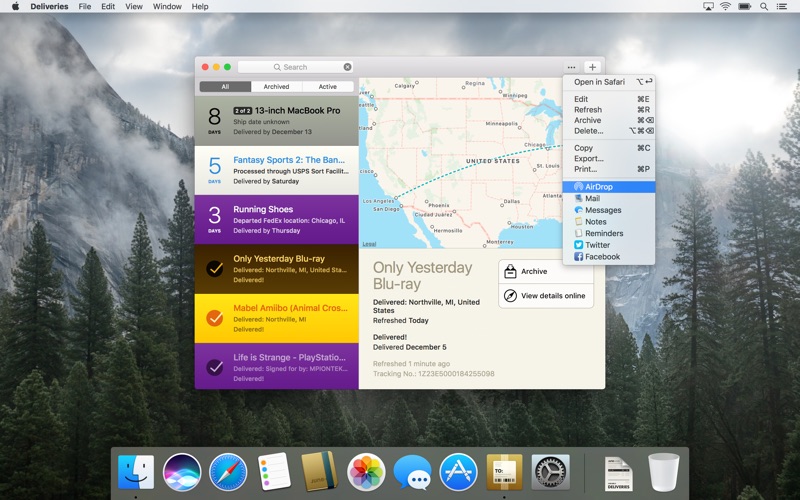The image size is (800, 500).
Task: Click the checkmark on Life is Strange
Action: [x=214, y=367]
